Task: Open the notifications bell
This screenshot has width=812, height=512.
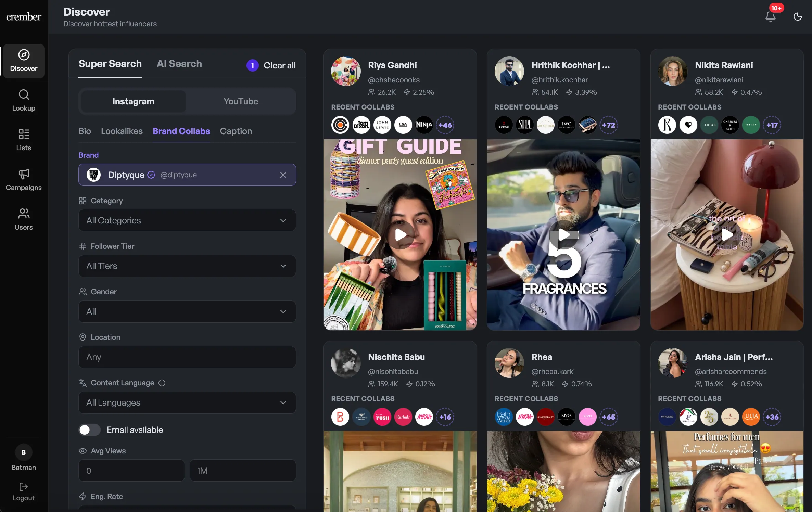Action: click(x=770, y=16)
